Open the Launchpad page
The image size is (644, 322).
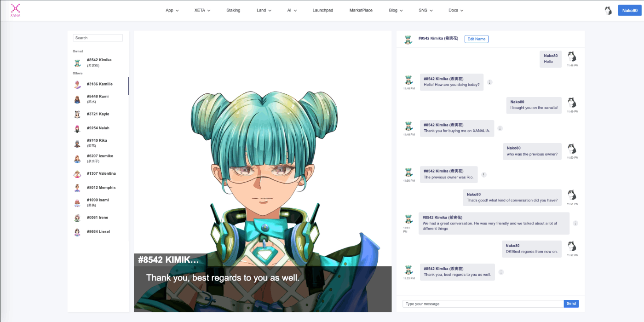point(322,10)
